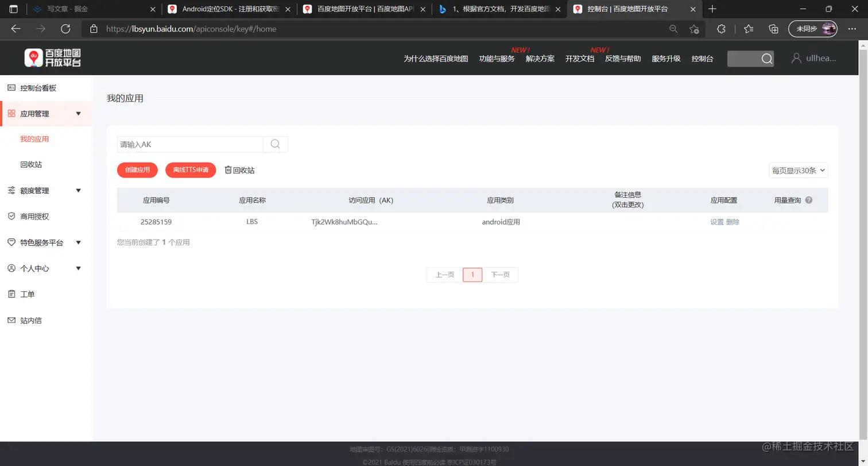Open the browser's three-dot settings menu
The height and width of the screenshot is (466, 868).
click(x=852, y=29)
